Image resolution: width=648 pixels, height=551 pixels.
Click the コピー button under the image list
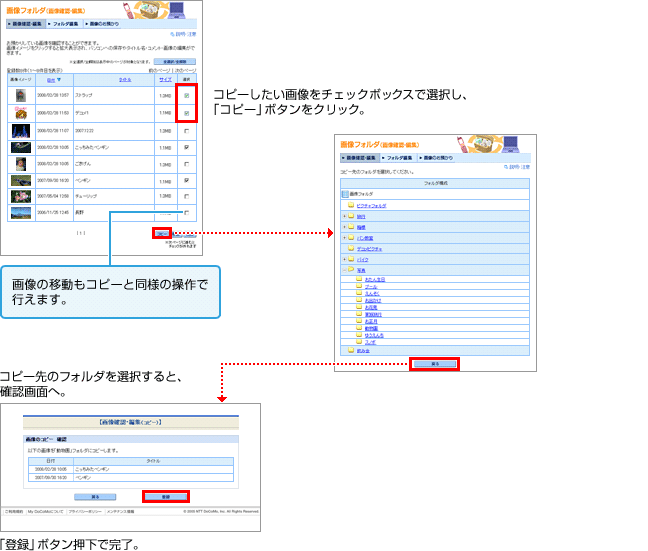coord(162,234)
